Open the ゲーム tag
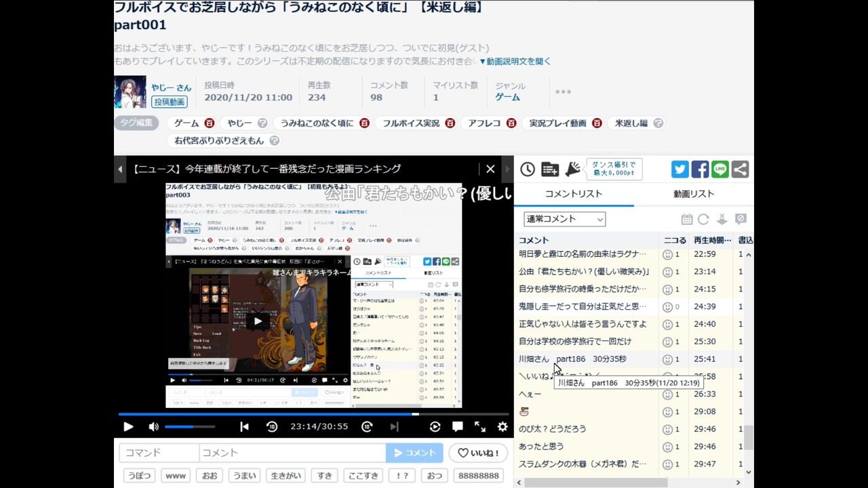Screen dimensions: 868x488 186,123
